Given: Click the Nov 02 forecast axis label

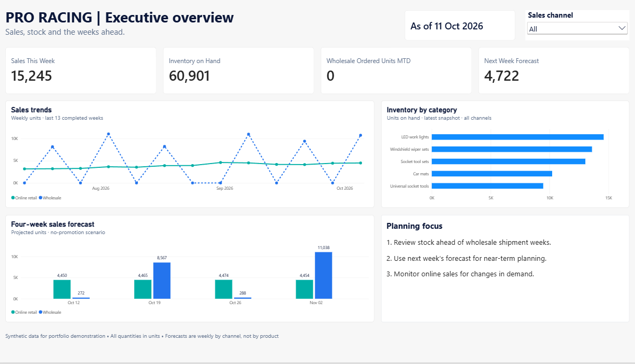Looking at the screenshot, I should [316, 303].
